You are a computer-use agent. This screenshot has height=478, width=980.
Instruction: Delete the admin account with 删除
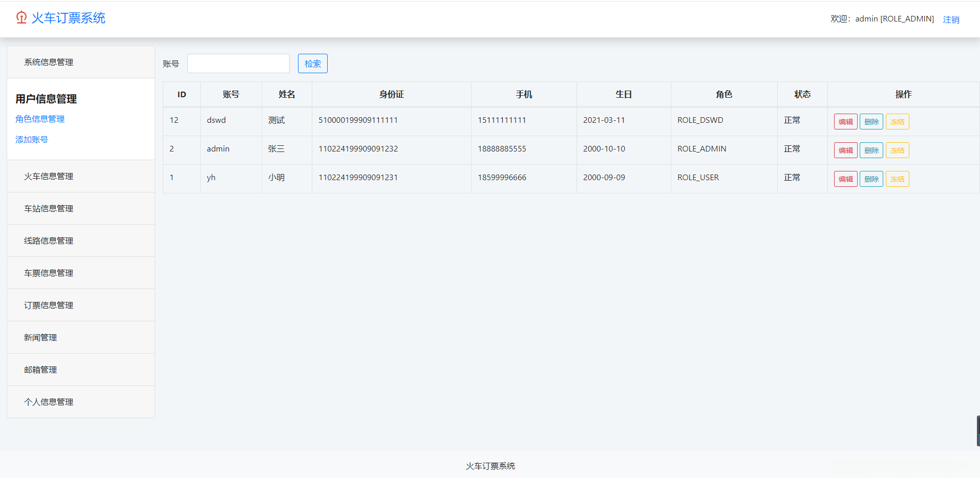(871, 150)
